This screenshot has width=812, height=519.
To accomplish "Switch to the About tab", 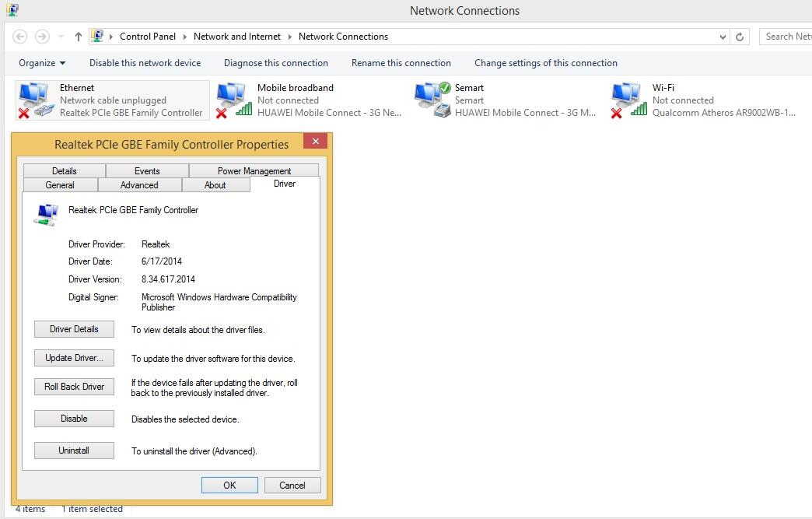I will 215,185.
